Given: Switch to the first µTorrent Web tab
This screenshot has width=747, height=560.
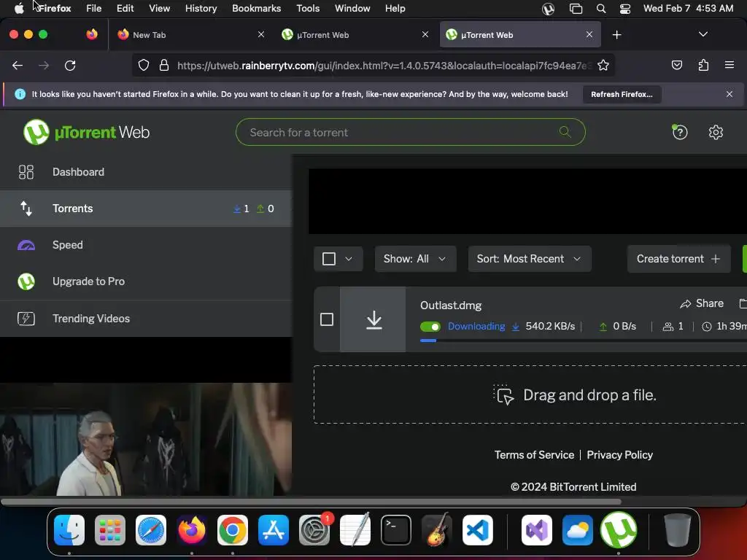Looking at the screenshot, I should pyautogui.click(x=355, y=35).
